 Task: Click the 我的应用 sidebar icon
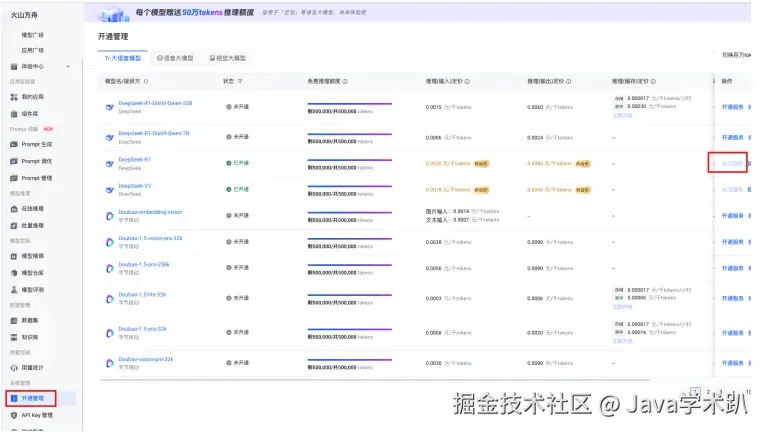coord(14,97)
